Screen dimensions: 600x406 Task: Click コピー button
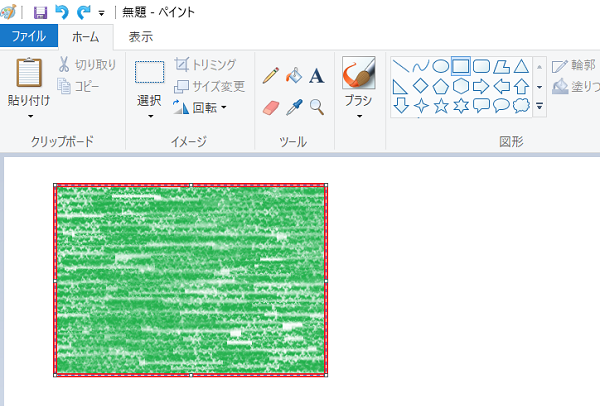pyautogui.click(x=78, y=86)
